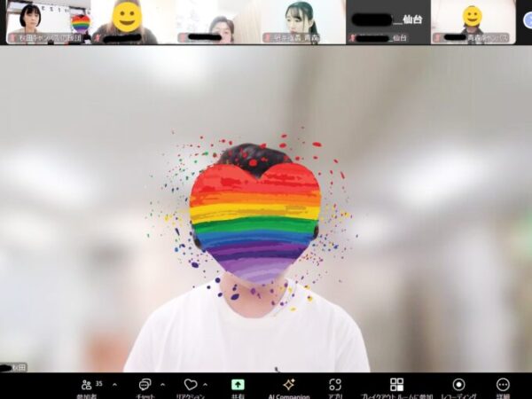Image resolution: width=532 pixels, height=399 pixels.
Task: Join breakout room via grid icon
Action: [x=396, y=385]
